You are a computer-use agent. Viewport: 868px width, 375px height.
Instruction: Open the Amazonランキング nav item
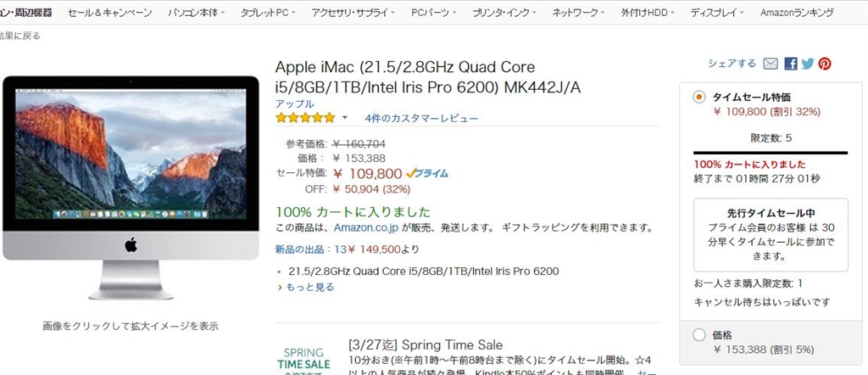pos(796,14)
